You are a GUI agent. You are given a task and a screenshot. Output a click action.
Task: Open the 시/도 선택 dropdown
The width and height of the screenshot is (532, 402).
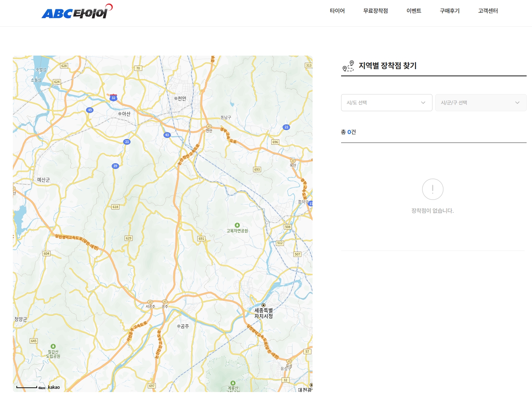[x=386, y=103]
